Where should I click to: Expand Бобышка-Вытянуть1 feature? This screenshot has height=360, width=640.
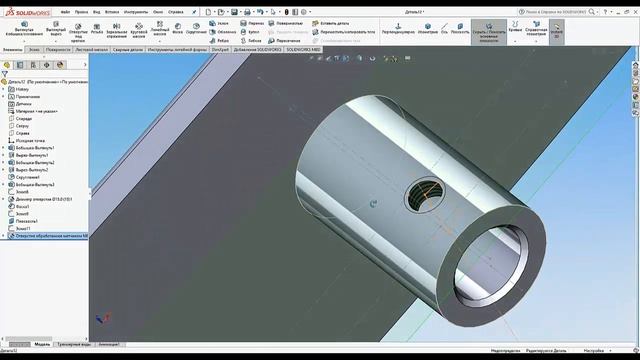tap(4, 148)
